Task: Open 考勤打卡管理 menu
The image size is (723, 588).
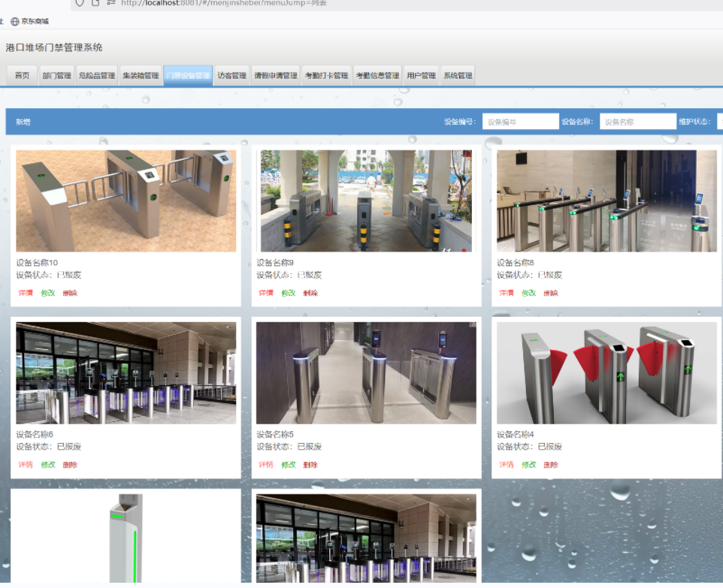Action: point(326,76)
